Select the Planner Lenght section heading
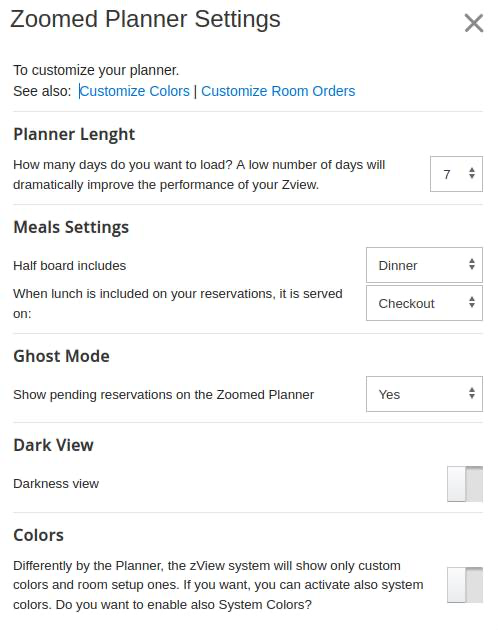 click(x=74, y=135)
